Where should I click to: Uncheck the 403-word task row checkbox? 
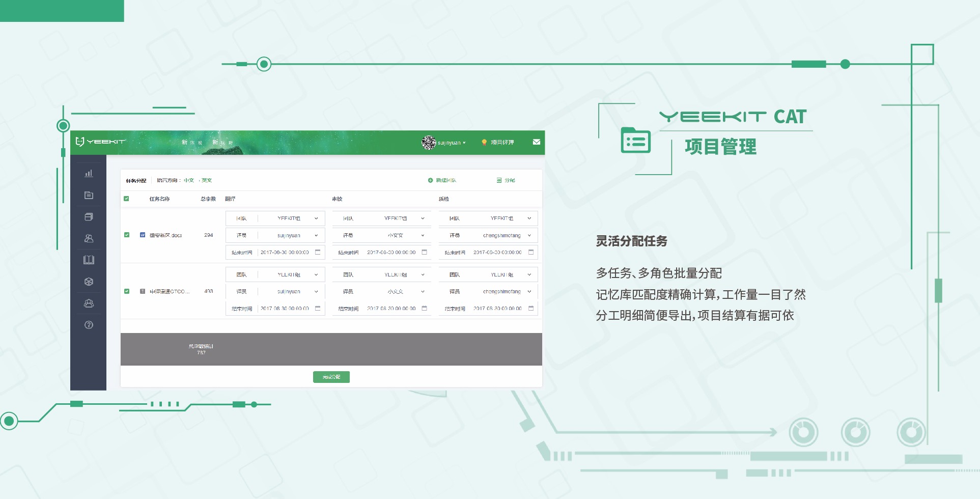pos(126,291)
